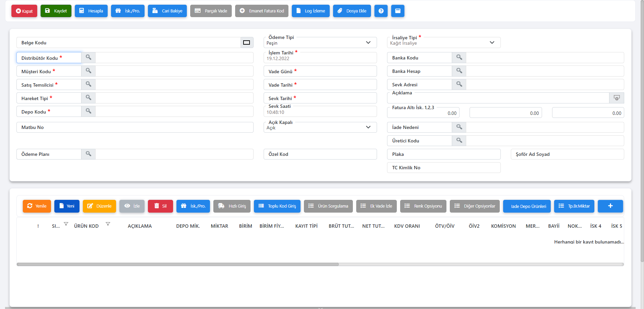The width and height of the screenshot is (644, 309).
Task: Open the Üretici Kodu search lookup
Action: [459, 140]
